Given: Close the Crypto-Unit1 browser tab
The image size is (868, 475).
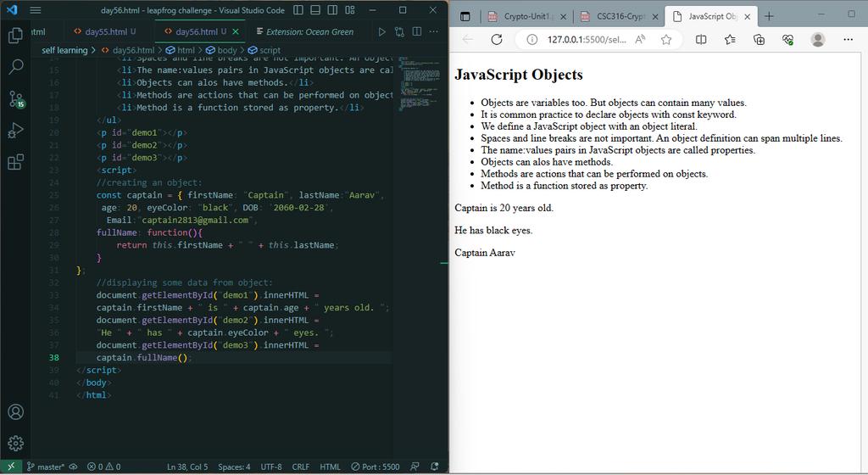Looking at the screenshot, I should [563, 17].
